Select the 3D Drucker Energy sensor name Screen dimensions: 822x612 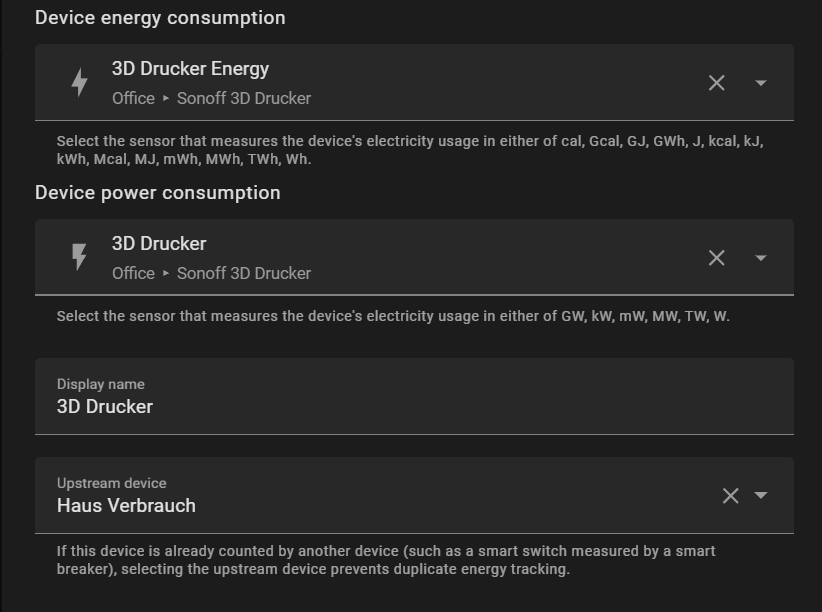pyautogui.click(x=190, y=69)
